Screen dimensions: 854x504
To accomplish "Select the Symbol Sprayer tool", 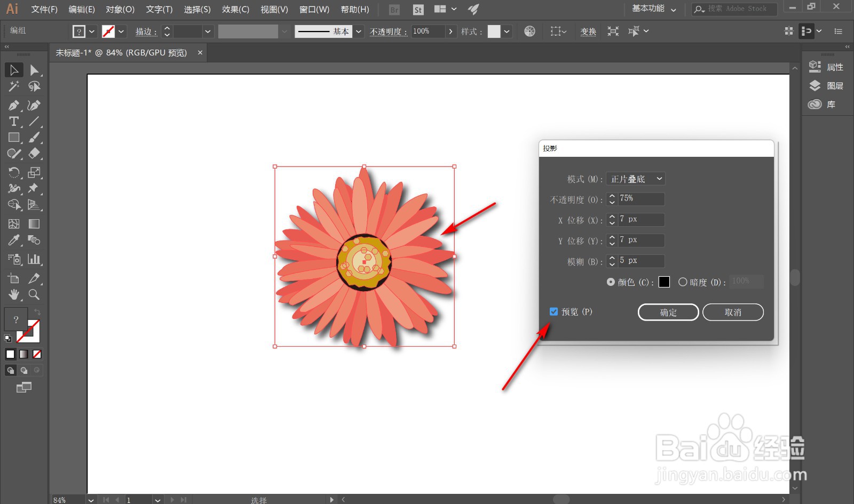I will (x=14, y=259).
